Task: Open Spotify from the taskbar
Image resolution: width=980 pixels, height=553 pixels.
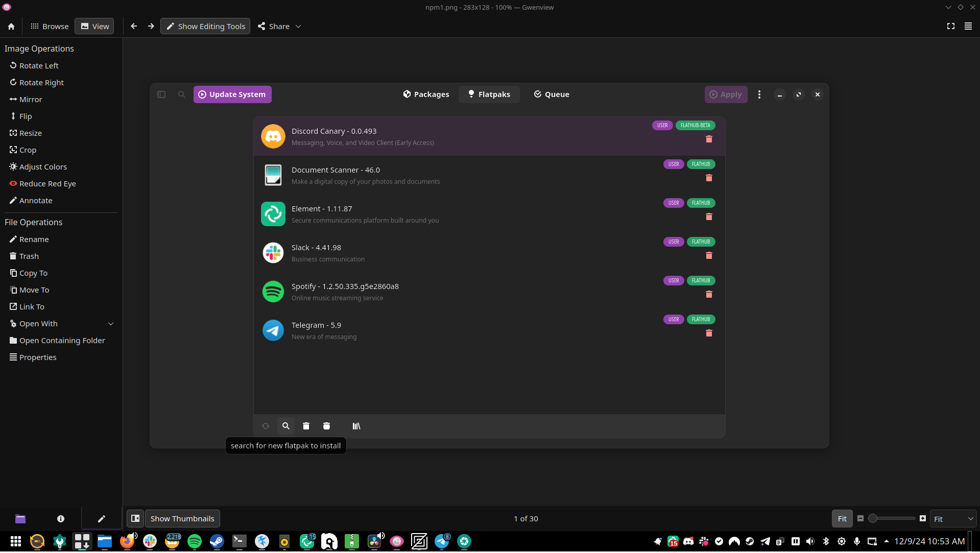Action: point(195,542)
